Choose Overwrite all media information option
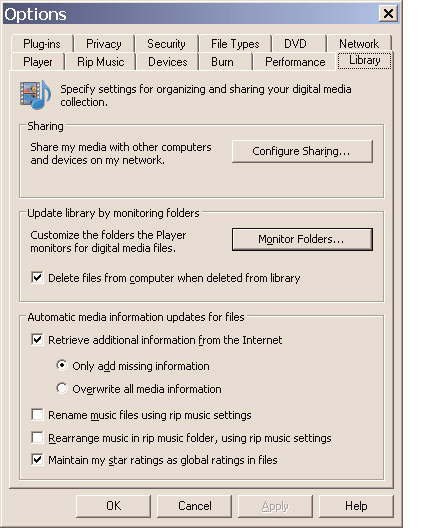 coord(62,388)
